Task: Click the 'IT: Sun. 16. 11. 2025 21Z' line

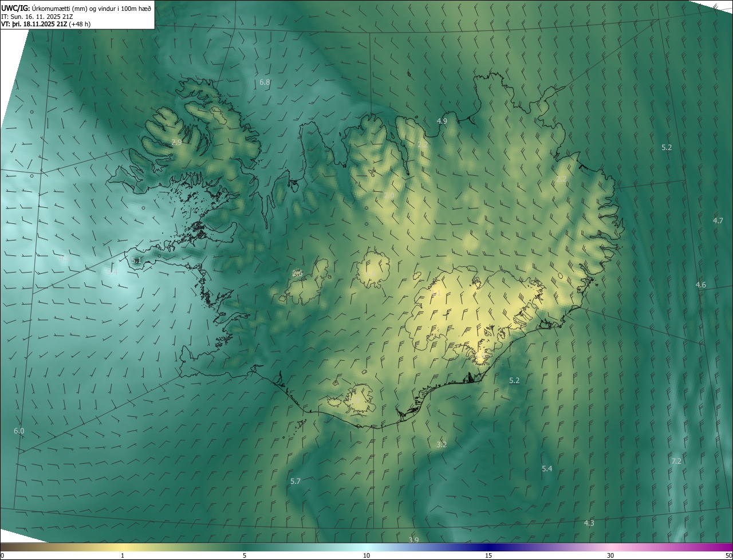Action: pyautogui.click(x=37, y=17)
